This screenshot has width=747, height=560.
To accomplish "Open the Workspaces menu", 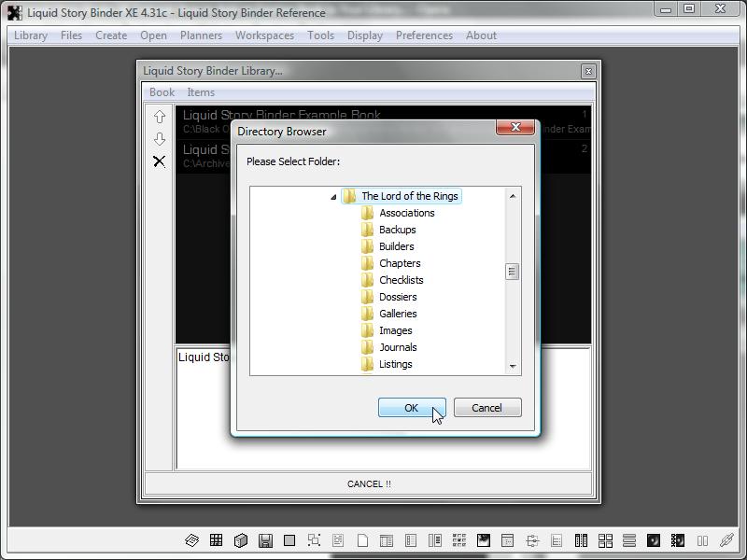I will pyautogui.click(x=264, y=35).
